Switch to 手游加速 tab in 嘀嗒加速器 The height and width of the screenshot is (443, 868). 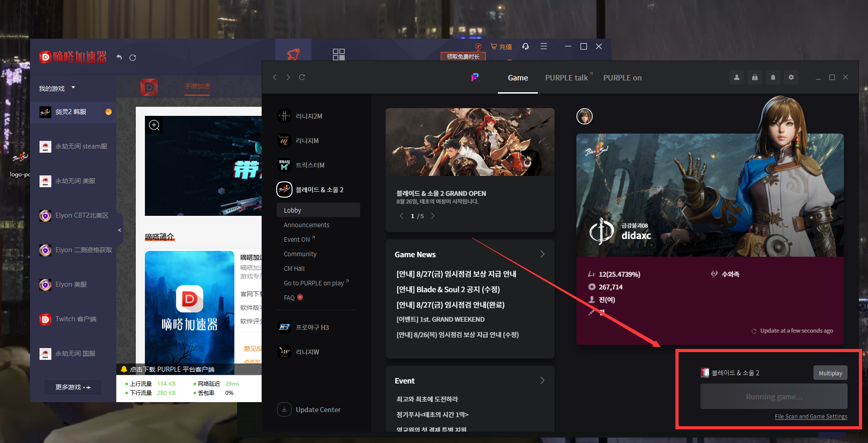click(x=197, y=86)
